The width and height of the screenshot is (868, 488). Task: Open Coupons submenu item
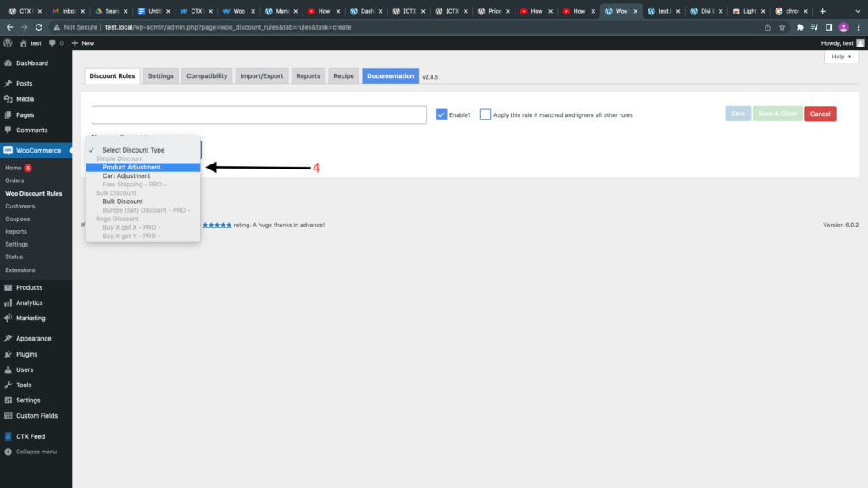pyautogui.click(x=17, y=219)
